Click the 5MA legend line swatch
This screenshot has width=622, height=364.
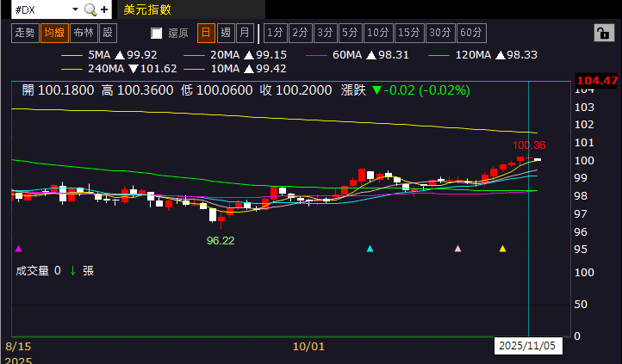pos(72,55)
